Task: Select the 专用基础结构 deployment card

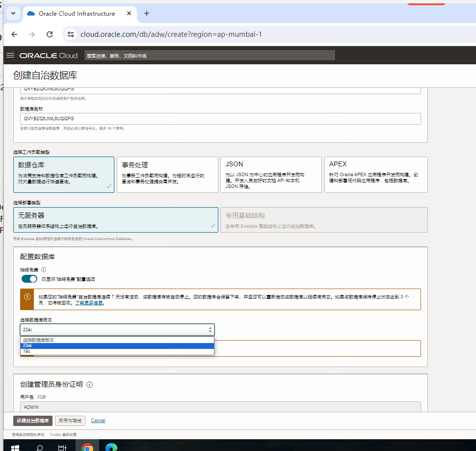Action: click(324, 220)
